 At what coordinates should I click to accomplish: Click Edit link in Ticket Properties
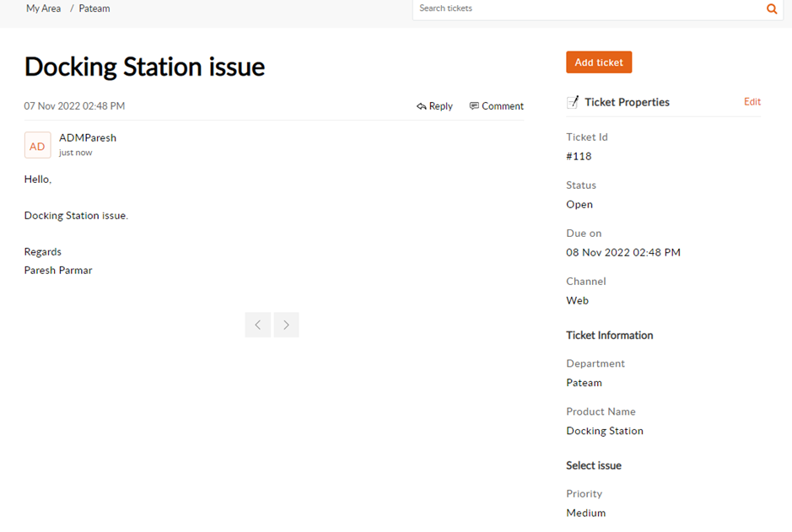click(x=752, y=102)
